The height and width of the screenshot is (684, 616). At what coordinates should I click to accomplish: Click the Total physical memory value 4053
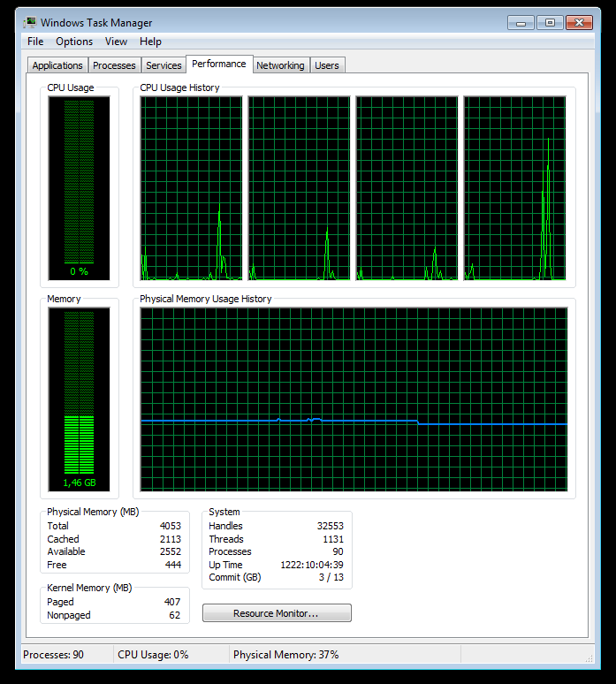pyautogui.click(x=171, y=526)
